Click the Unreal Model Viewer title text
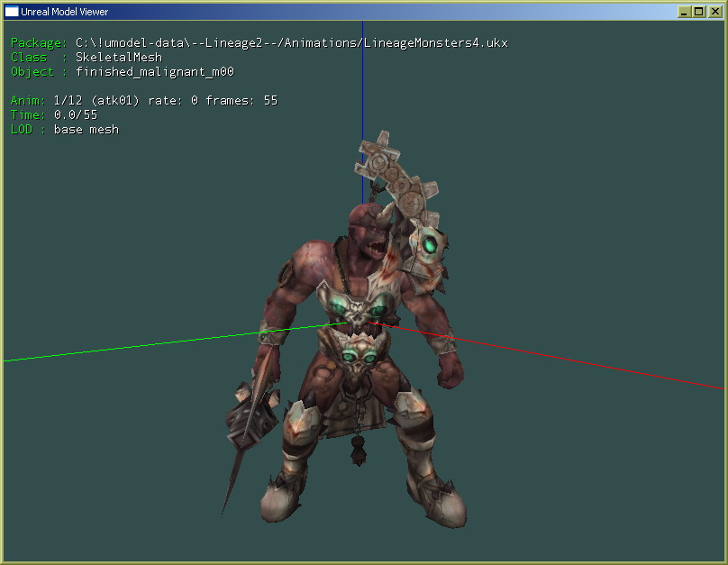 point(65,12)
